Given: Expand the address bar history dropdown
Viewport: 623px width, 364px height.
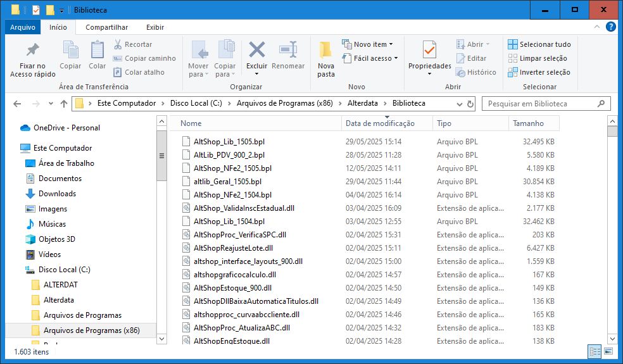Looking at the screenshot, I should tap(459, 104).
